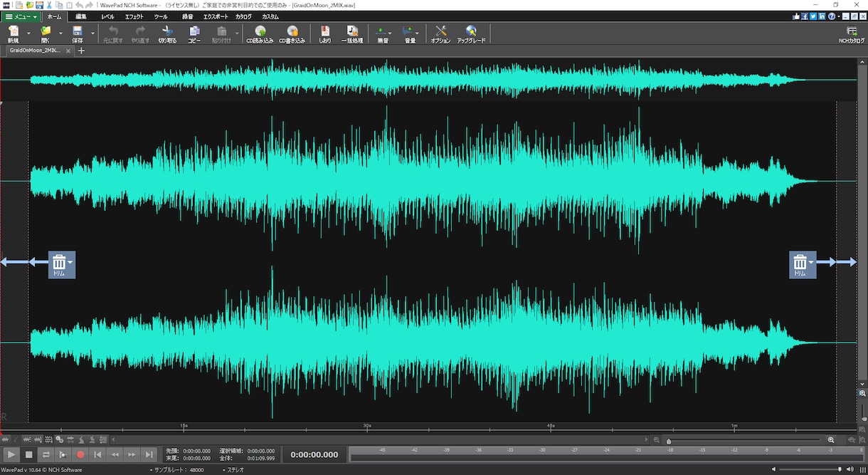Share via the Facebook icon
Image resolution: width=868 pixels, height=475 pixels.
(805, 16)
